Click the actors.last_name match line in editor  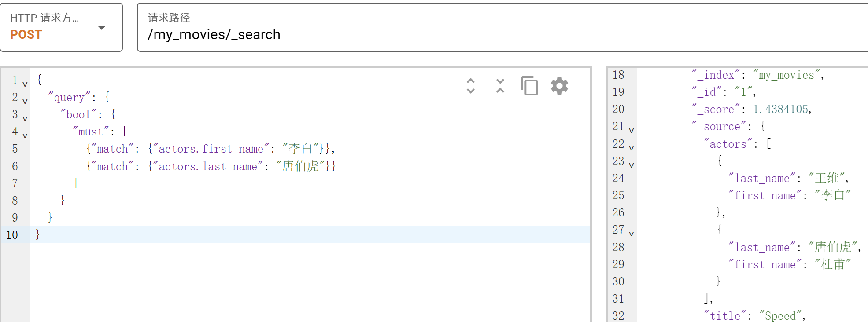pyautogui.click(x=211, y=166)
